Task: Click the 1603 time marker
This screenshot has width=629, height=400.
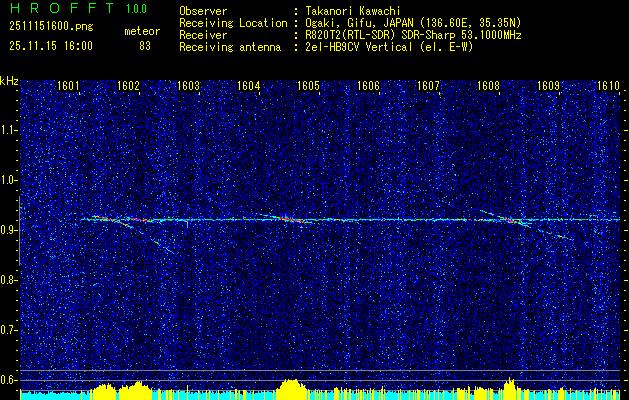Action: (188, 86)
